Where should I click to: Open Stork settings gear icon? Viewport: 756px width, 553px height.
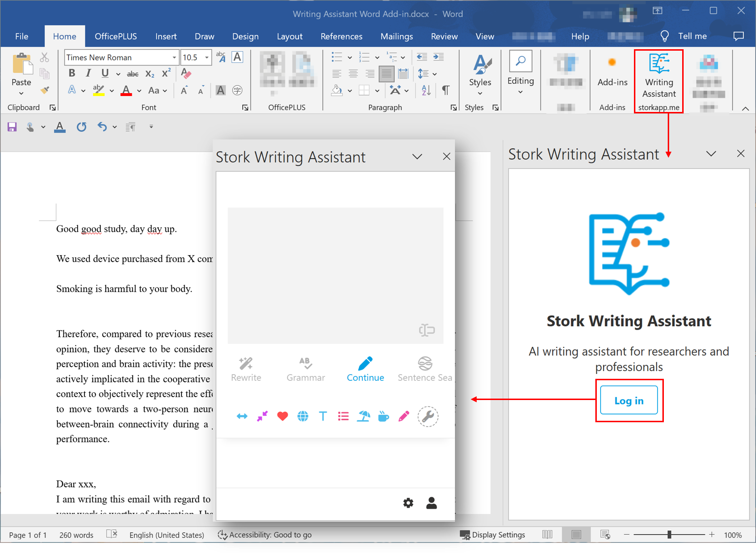click(408, 503)
